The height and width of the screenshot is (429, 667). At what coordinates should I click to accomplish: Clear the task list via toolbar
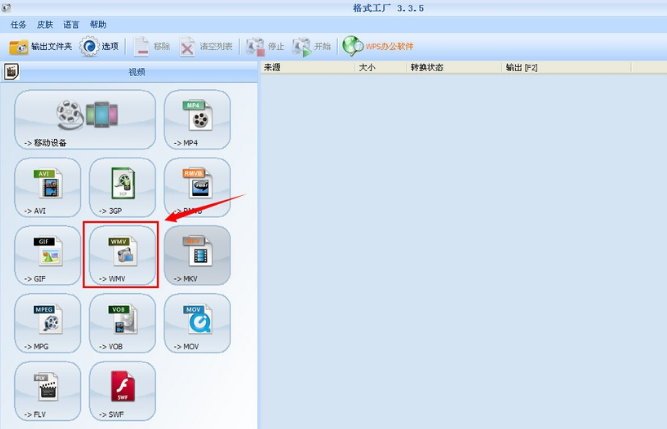(206, 46)
